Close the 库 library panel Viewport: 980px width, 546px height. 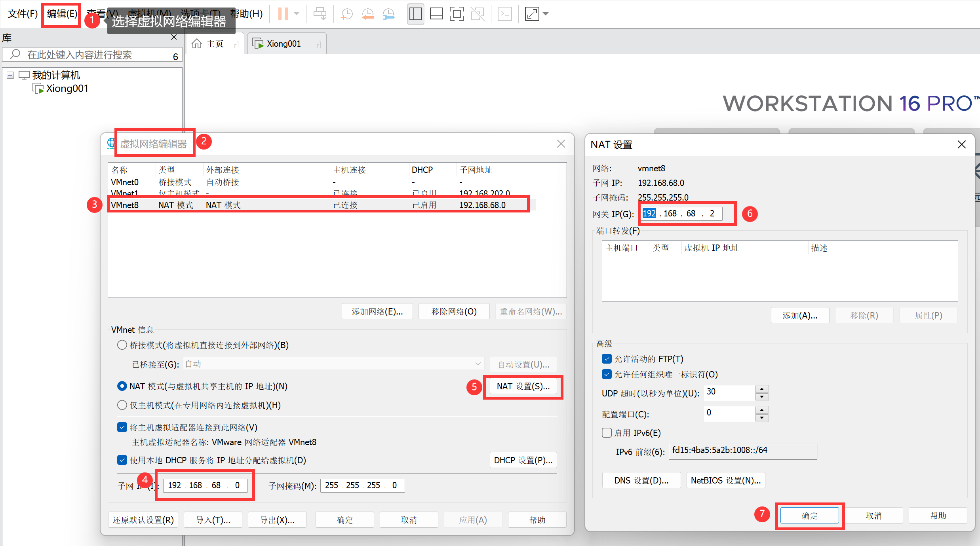coord(174,37)
